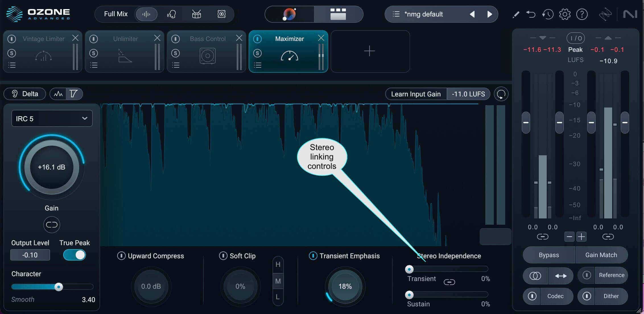The image size is (644, 314).
Task: Click the I/O meter button
Action: pyautogui.click(x=576, y=38)
